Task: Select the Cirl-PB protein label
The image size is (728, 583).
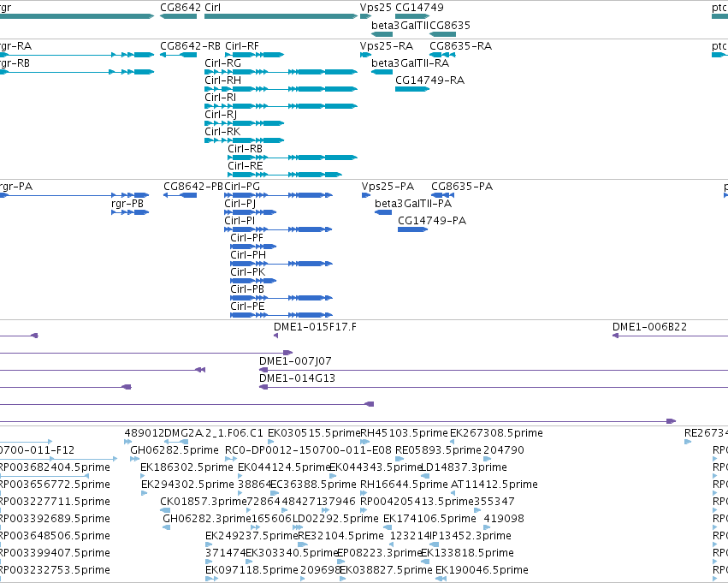Action: click(247, 290)
